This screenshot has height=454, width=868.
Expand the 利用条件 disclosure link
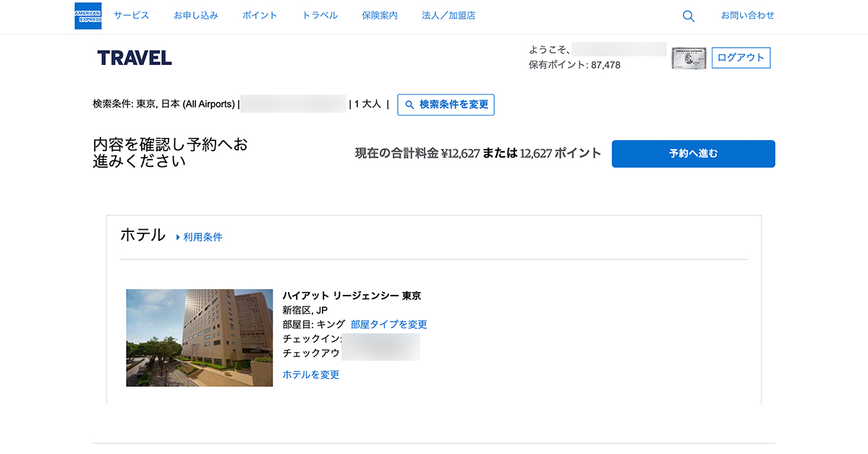(x=199, y=237)
